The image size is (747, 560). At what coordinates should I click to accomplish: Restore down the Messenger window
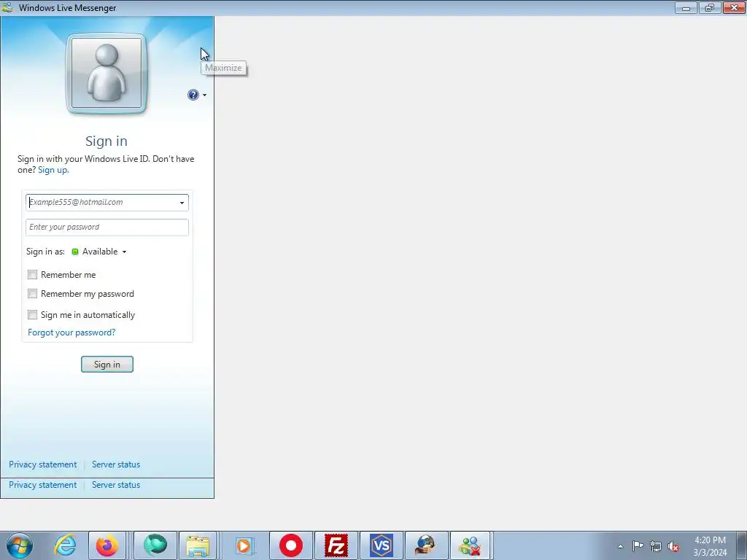click(x=709, y=7)
